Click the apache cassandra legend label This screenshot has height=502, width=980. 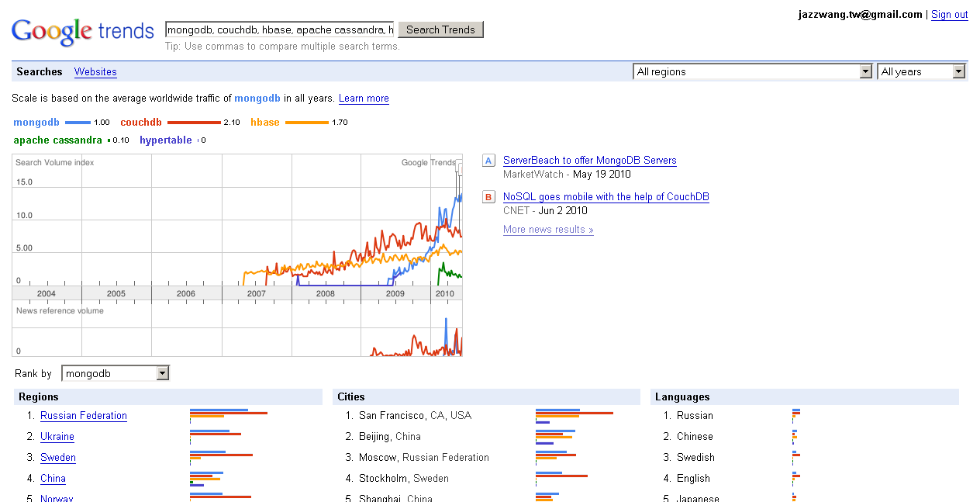coord(58,140)
